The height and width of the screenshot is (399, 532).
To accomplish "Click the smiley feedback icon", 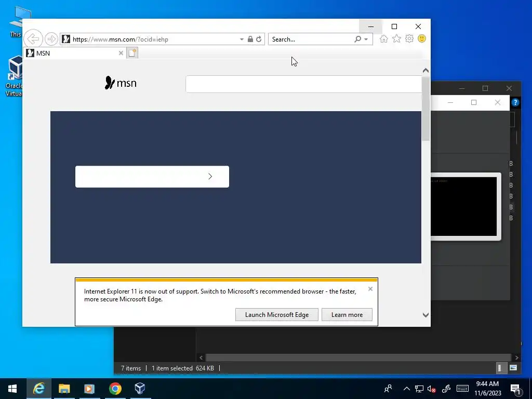I will (x=422, y=38).
